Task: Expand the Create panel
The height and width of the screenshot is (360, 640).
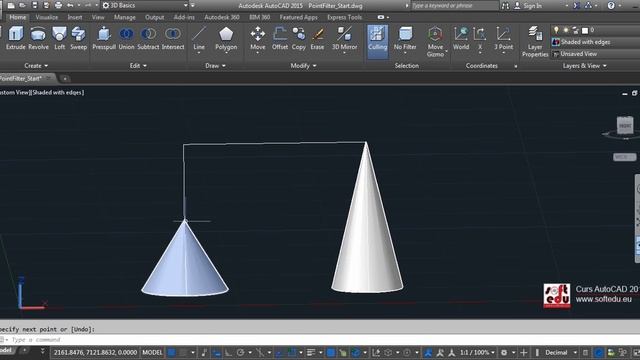Action: (x=36, y=66)
